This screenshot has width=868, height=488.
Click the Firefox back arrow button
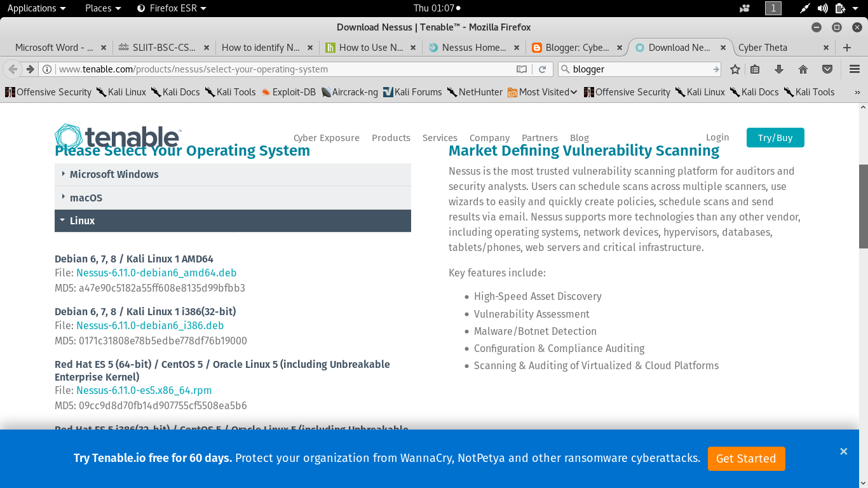tap(13, 69)
